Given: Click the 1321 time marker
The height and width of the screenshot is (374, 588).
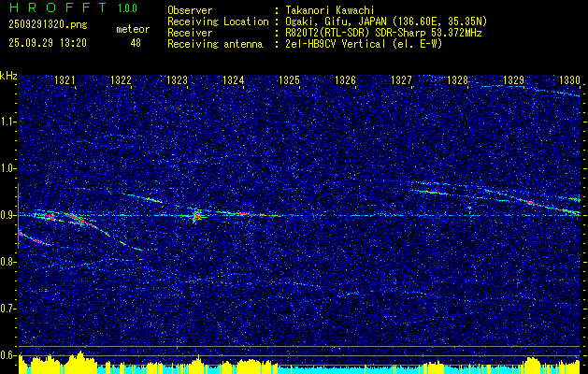Looking at the screenshot, I should pyautogui.click(x=65, y=80).
